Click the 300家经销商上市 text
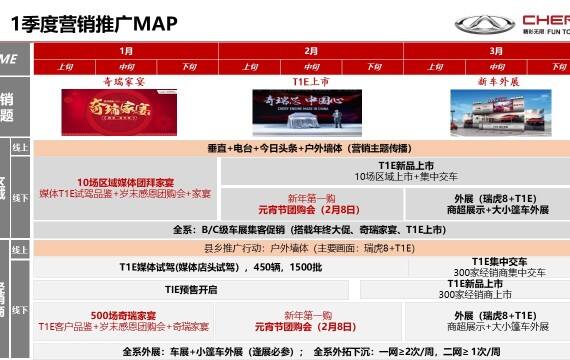Viewport: 570px width, 360px height. [475, 295]
